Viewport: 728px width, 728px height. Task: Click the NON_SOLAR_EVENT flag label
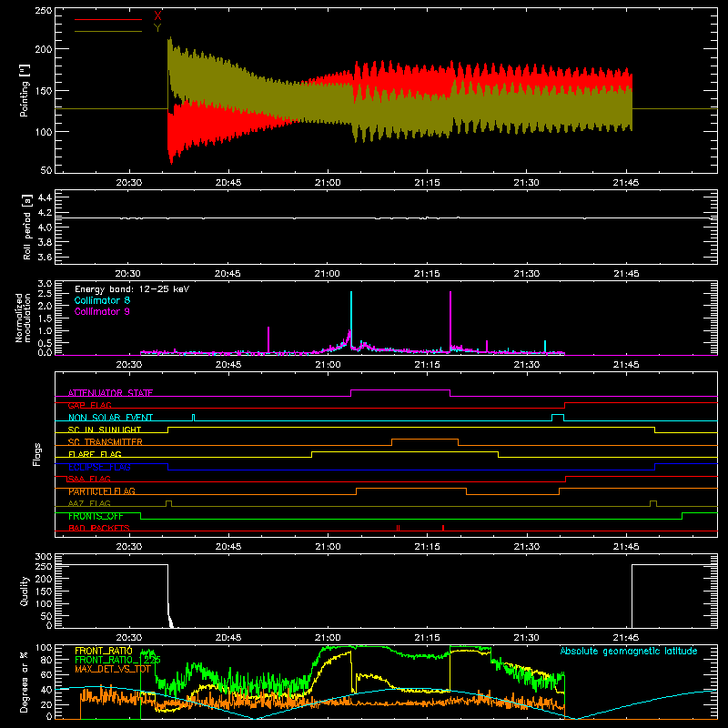tap(110, 418)
